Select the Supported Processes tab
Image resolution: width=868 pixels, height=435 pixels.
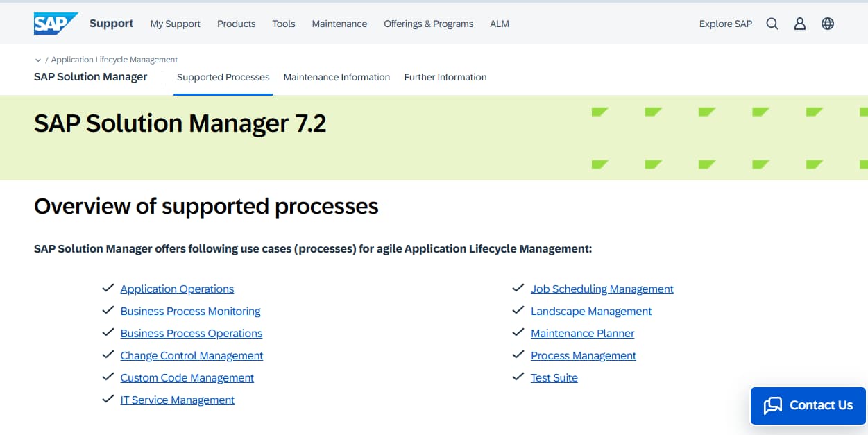tap(223, 77)
